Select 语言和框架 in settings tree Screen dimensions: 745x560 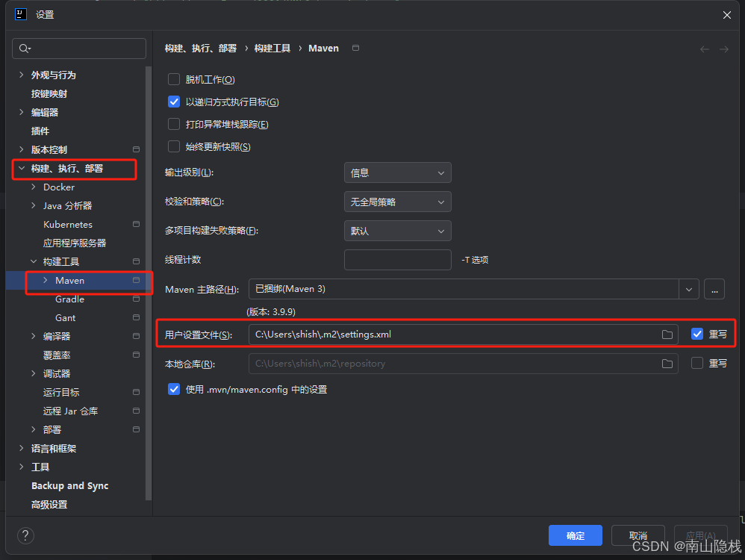pos(54,448)
